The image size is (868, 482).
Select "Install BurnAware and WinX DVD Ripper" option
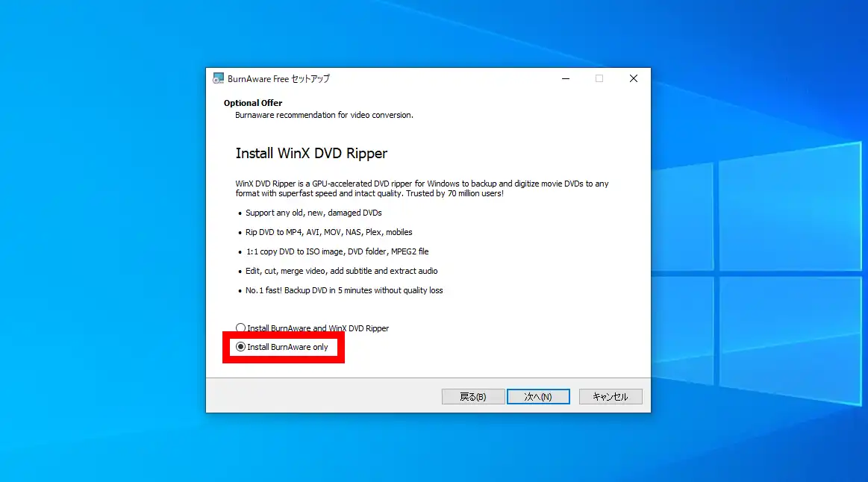(x=240, y=328)
